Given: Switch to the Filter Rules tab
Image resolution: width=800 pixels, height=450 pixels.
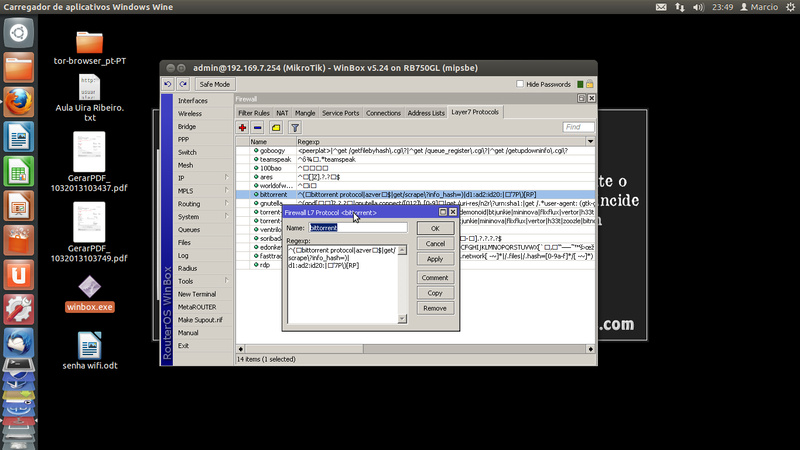Looking at the screenshot, I should click(x=254, y=113).
